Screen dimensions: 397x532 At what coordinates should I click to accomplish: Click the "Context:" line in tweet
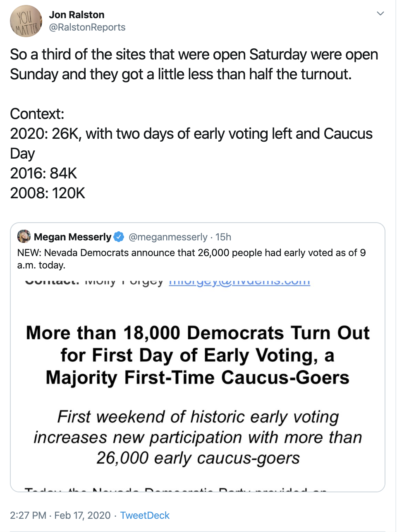click(37, 114)
